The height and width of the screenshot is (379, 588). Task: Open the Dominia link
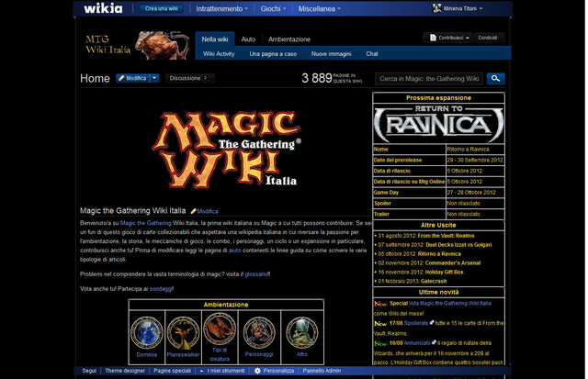pyautogui.click(x=147, y=354)
